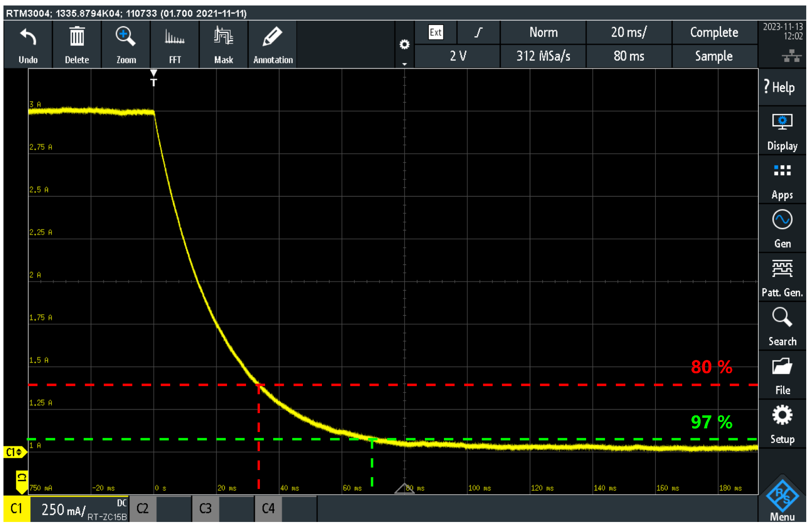Open the 20 ms/ timebase setting

coord(629,32)
